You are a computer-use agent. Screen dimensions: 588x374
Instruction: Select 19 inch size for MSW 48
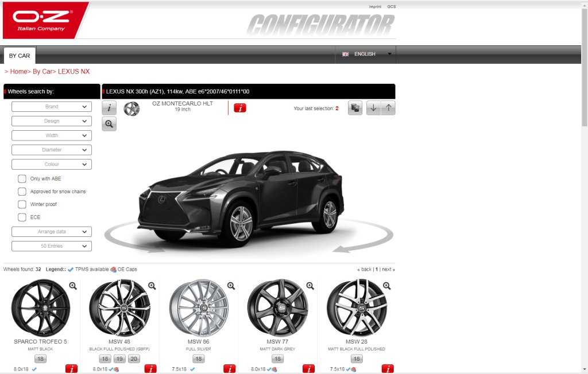click(119, 359)
